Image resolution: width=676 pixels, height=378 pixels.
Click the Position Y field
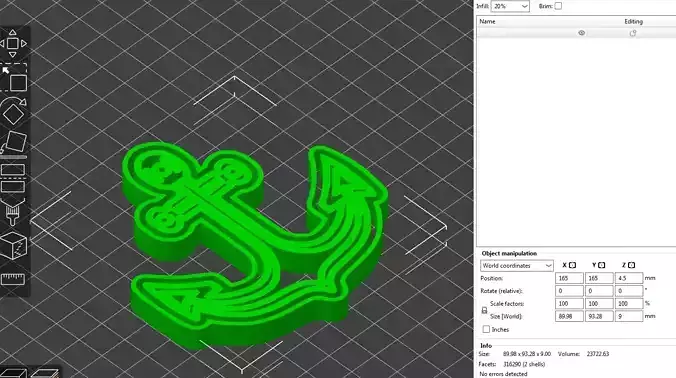(599, 278)
